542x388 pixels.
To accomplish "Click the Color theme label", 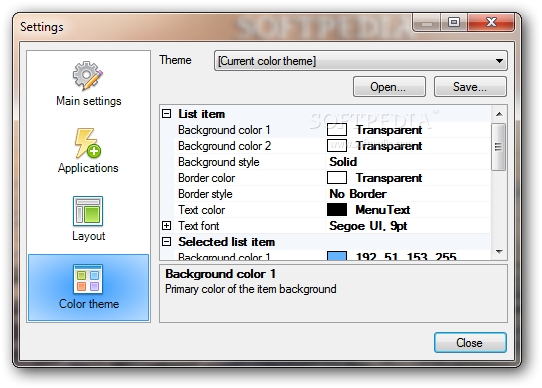I will coord(89,304).
